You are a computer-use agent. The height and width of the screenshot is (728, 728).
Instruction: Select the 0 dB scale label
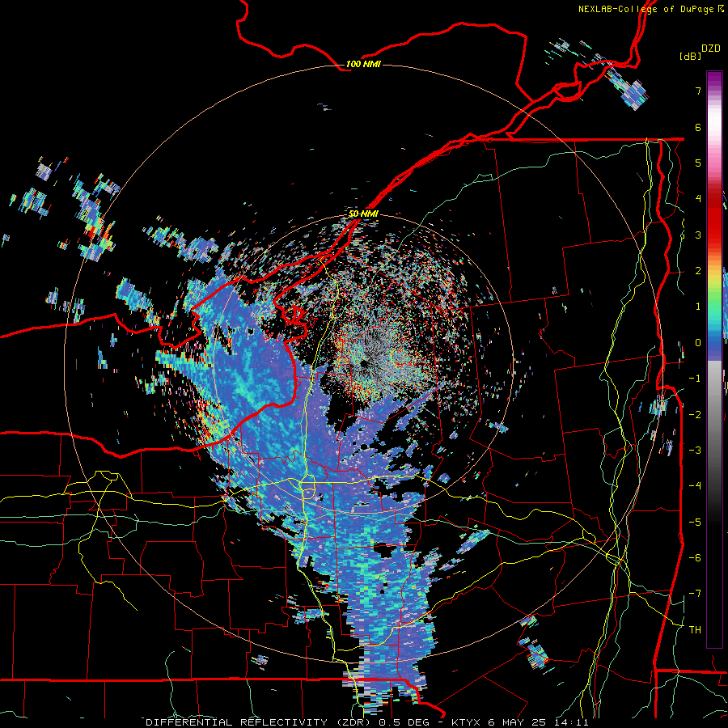[698, 343]
